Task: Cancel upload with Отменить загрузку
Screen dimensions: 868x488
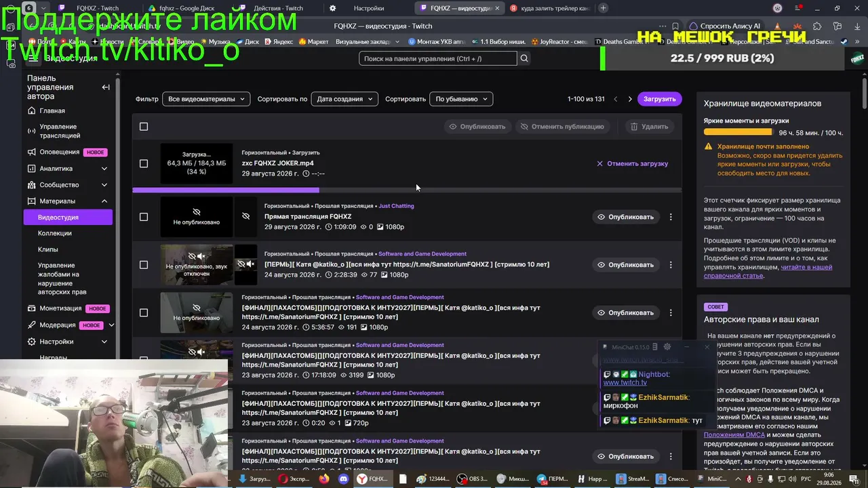Action: (632, 163)
